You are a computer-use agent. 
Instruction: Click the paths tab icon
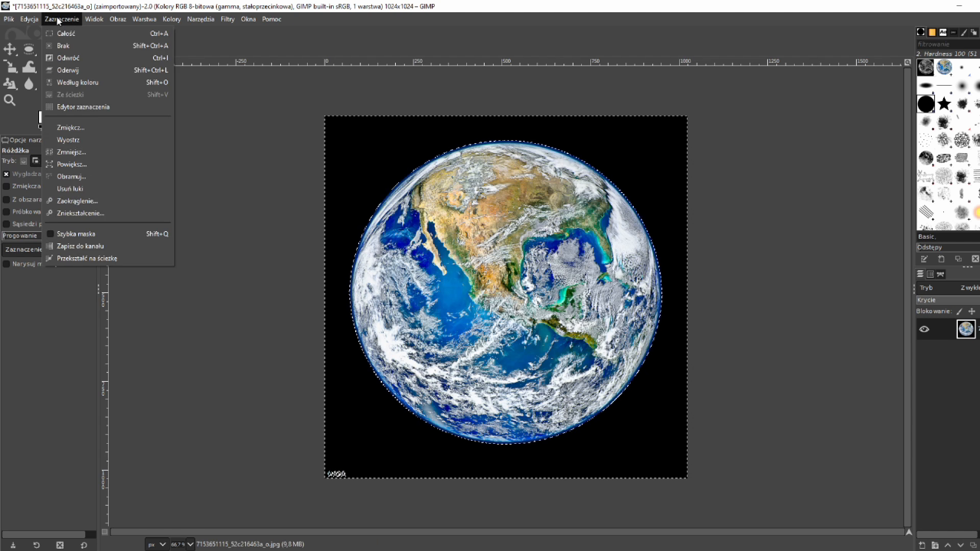pyautogui.click(x=940, y=274)
